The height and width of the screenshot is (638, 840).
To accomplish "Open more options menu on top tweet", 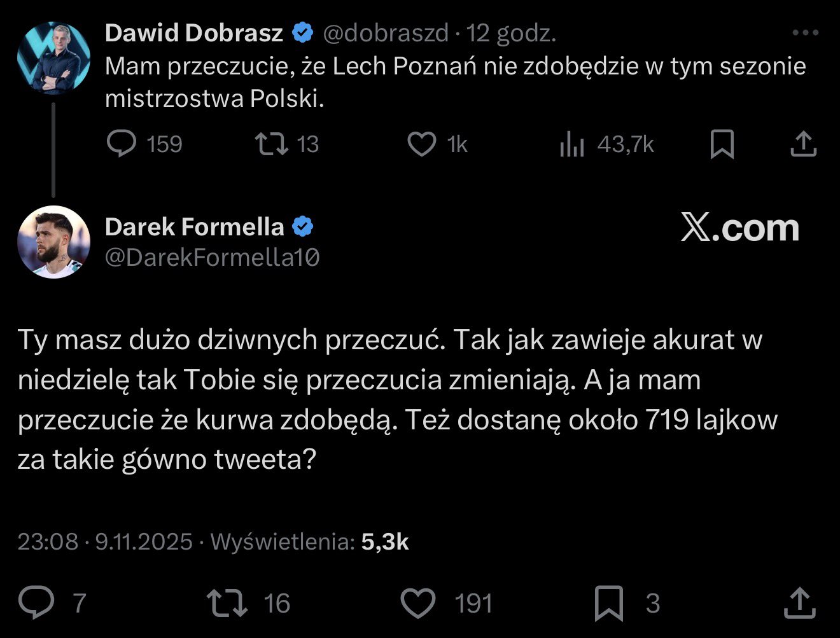I will click(805, 33).
